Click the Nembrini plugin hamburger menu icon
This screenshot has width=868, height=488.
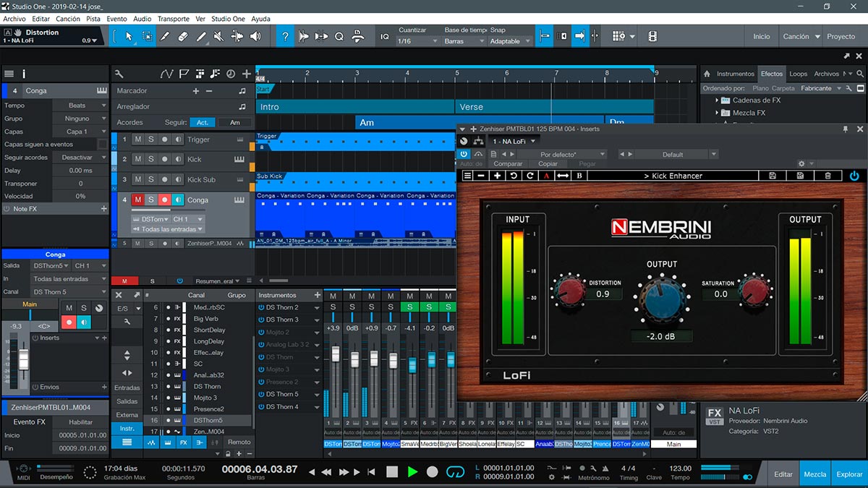pos(467,176)
